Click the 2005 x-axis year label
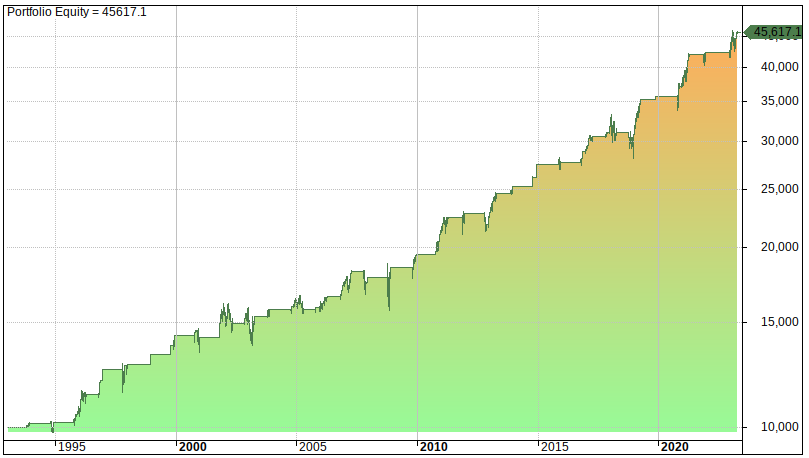809x458 pixels. (x=313, y=447)
